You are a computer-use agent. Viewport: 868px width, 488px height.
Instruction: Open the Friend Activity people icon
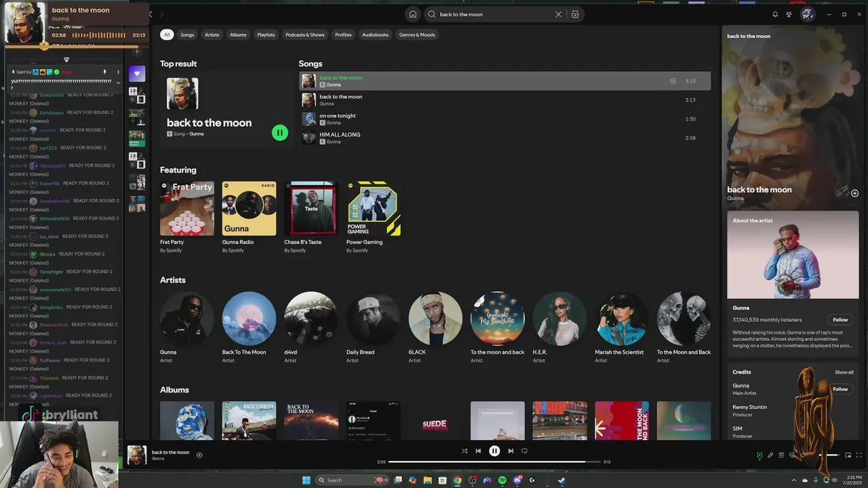point(789,14)
